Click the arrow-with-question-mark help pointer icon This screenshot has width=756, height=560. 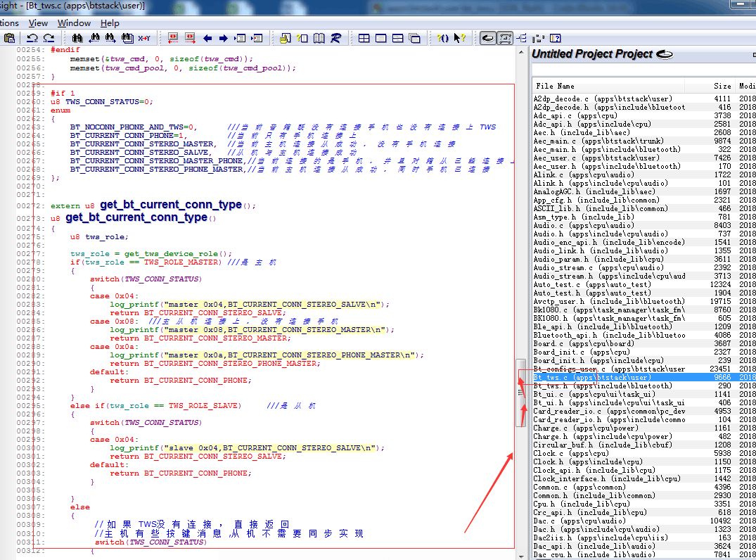(x=459, y=38)
